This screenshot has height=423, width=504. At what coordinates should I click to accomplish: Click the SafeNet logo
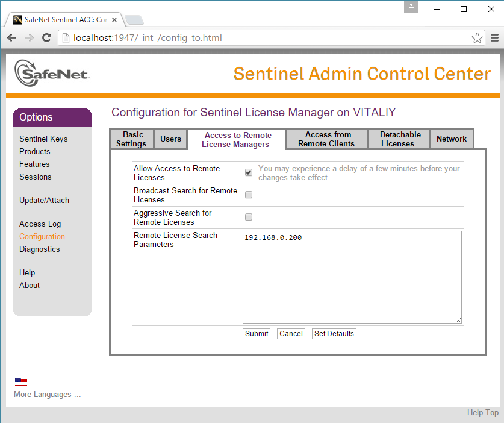[x=52, y=74]
